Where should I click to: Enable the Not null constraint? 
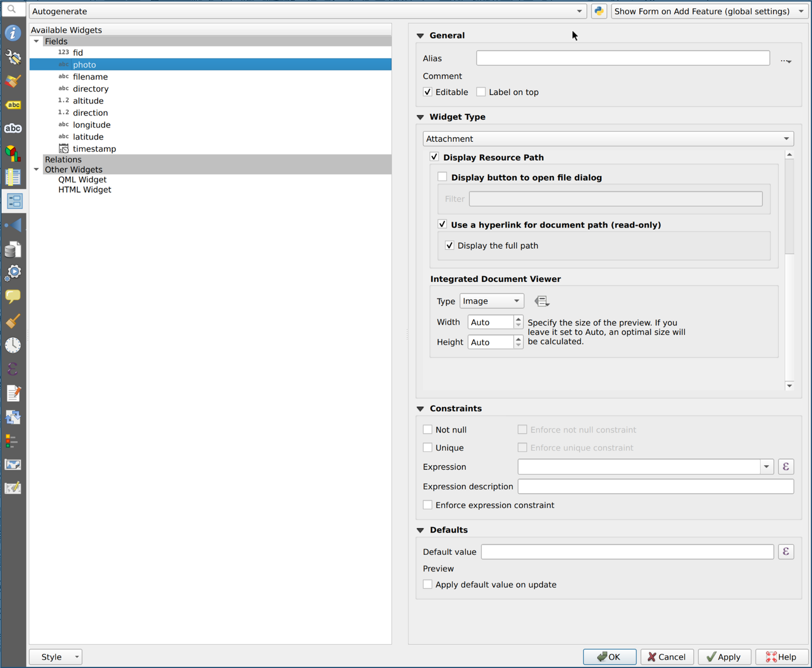(x=427, y=429)
